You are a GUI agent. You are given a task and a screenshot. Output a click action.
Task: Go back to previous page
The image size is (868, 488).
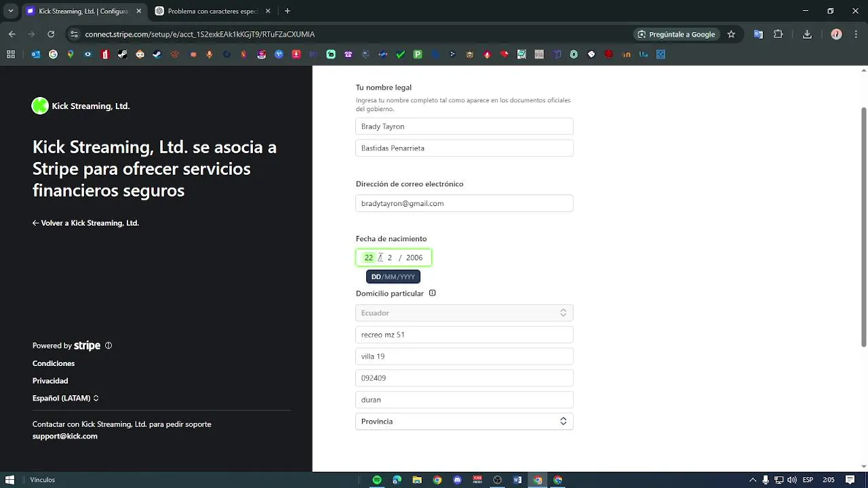[x=12, y=34]
